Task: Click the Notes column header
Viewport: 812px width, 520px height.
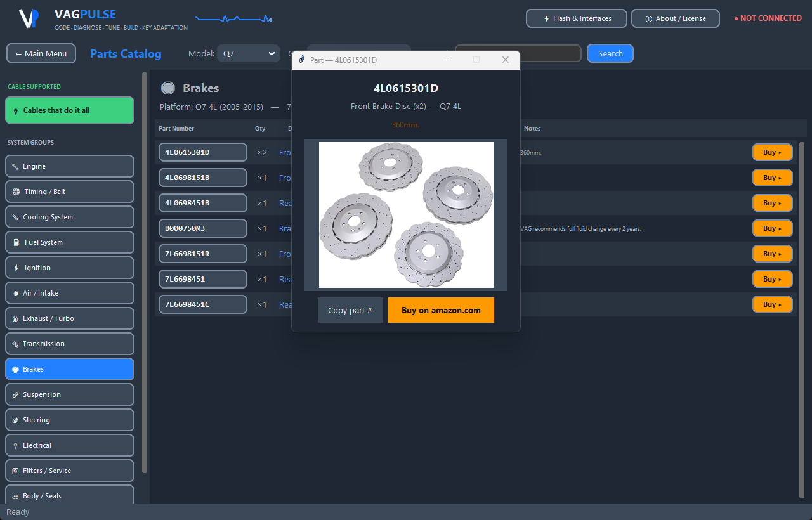Action: pyautogui.click(x=532, y=129)
